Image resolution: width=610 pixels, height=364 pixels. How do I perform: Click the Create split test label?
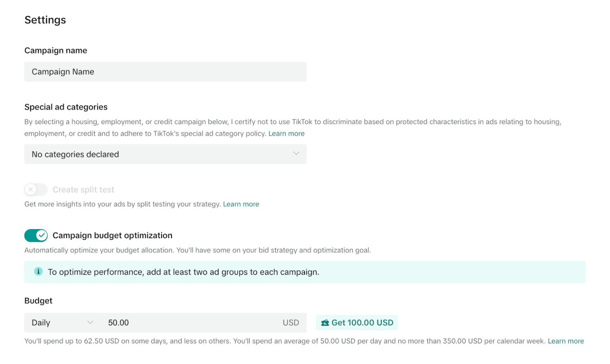click(x=83, y=190)
